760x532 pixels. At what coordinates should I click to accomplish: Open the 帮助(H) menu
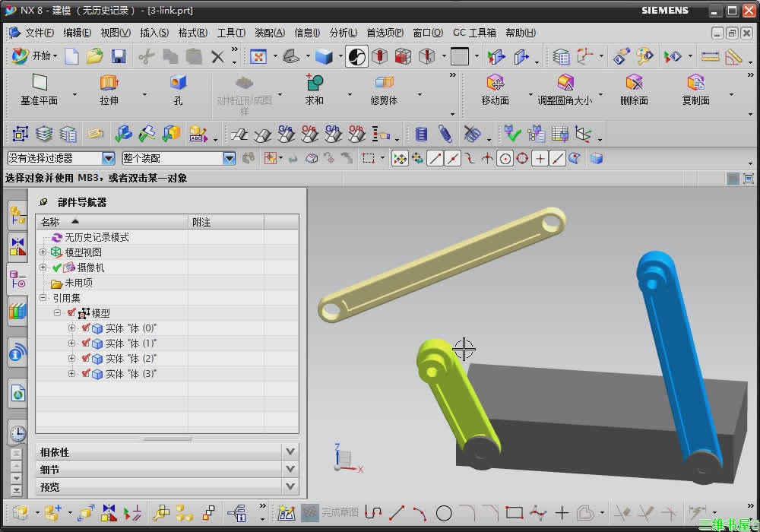521,33
